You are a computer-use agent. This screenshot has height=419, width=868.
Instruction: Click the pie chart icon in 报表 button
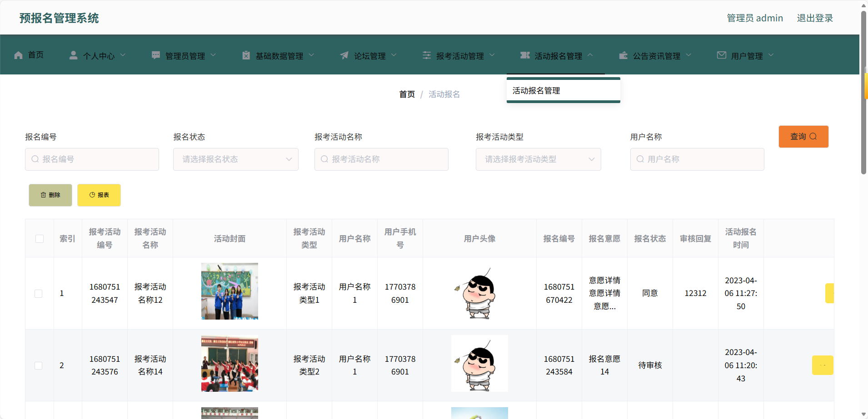pos(92,195)
